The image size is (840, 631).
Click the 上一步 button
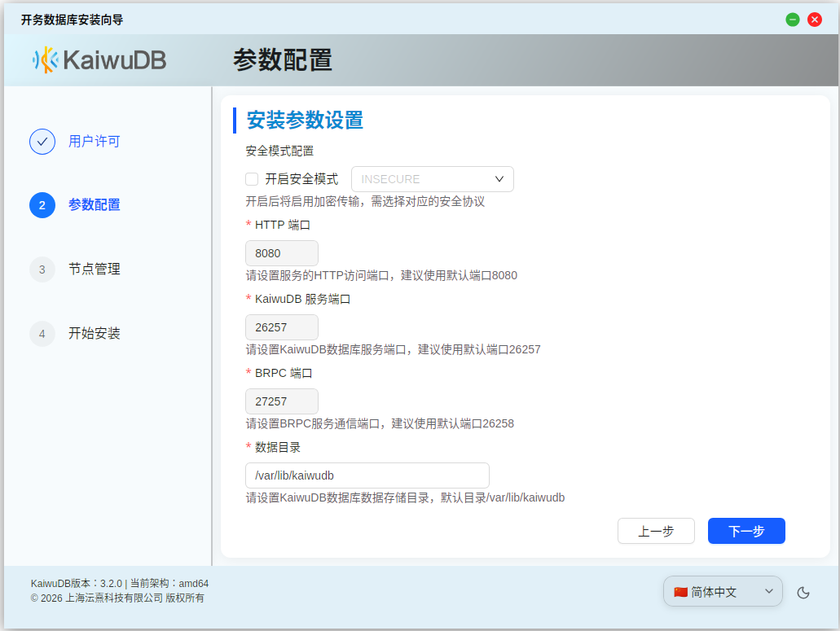click(x=656, y=531)
